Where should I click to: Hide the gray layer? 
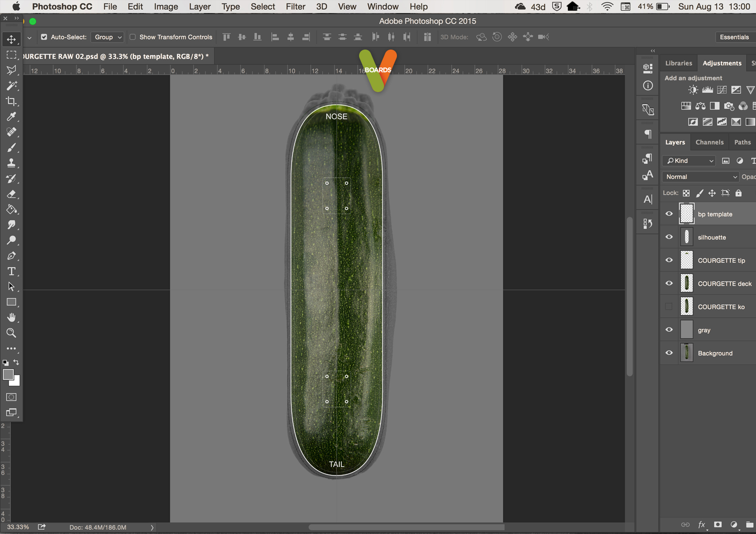pyautogui.click(x=669, y=330)
